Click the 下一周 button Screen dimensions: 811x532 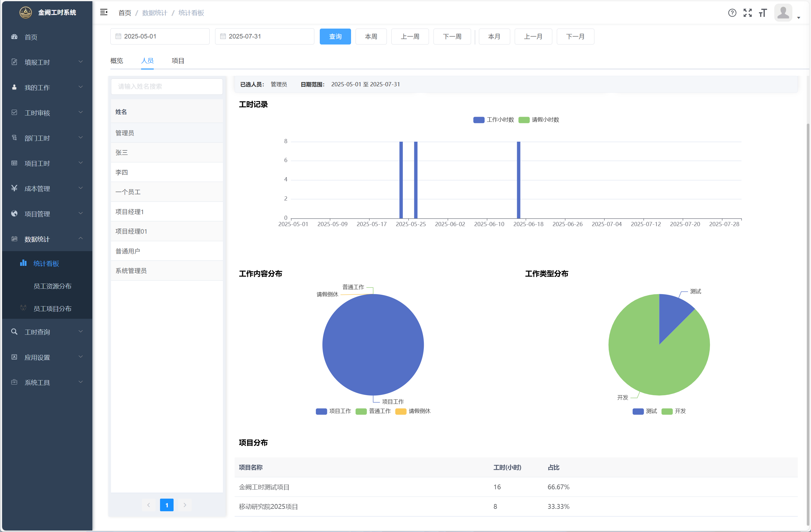click(452, 36)
